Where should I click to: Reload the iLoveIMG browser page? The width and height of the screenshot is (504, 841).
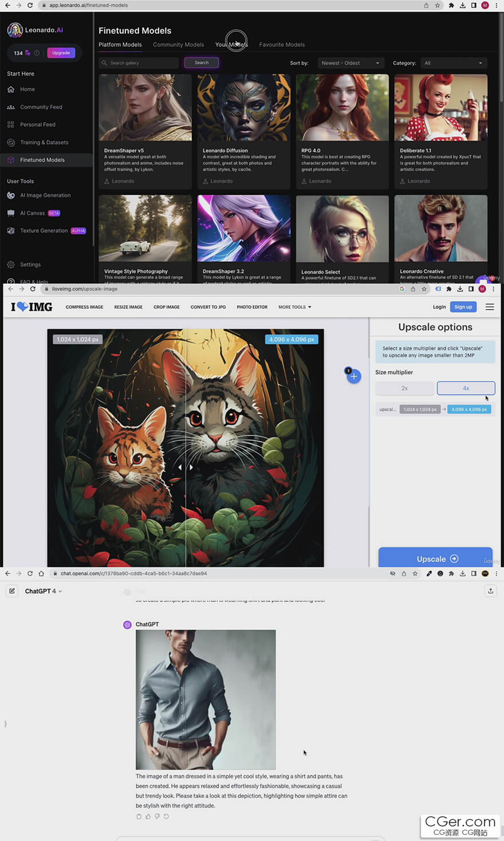click(x=33, y=289)
